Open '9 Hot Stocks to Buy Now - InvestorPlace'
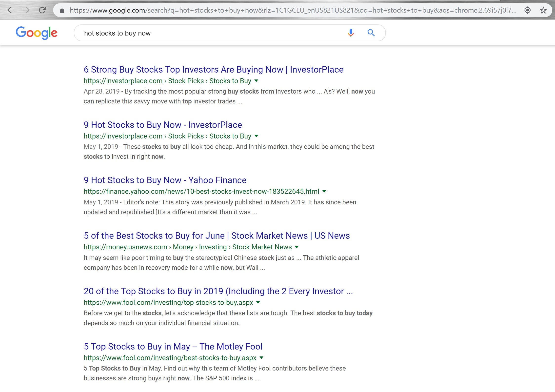Image resolution: width=555 pixels, height=392 pixels. tap(163, 125)
